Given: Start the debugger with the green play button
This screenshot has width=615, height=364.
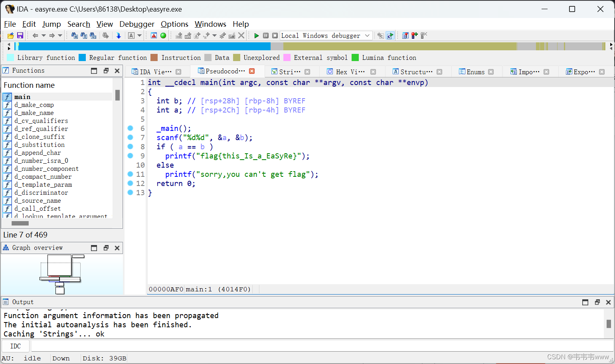Looking at the screenshot, I should click(x=257, y=36).
